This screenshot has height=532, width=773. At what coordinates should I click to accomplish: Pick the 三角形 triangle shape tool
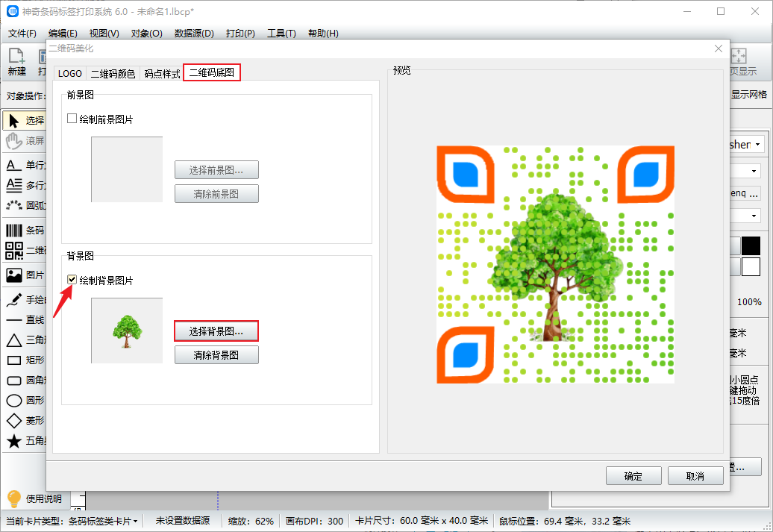coord(25,339)
